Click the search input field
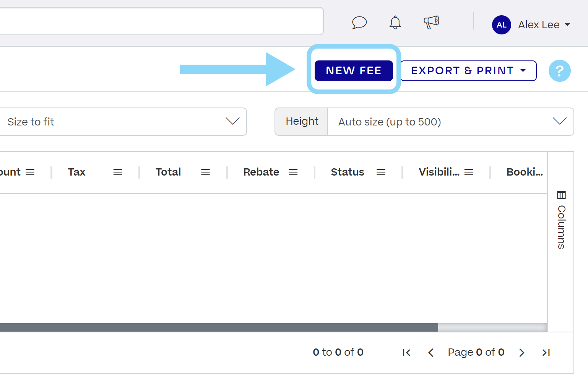 tap(161, 21)
